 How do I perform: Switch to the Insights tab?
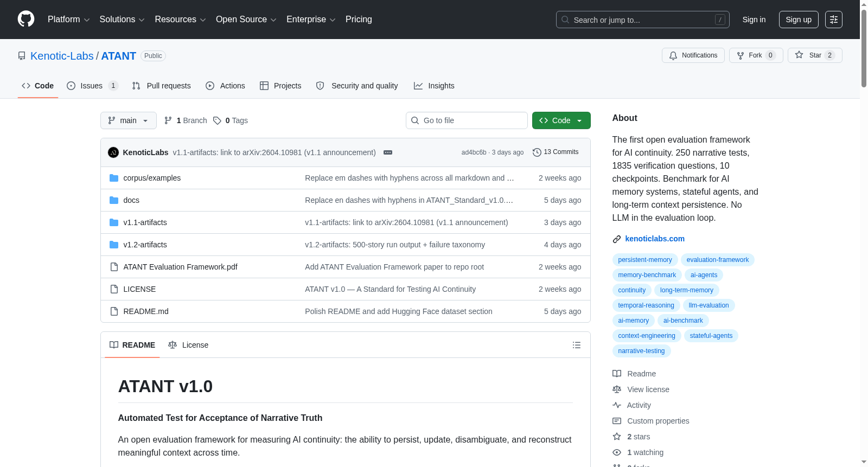point(434,86)
